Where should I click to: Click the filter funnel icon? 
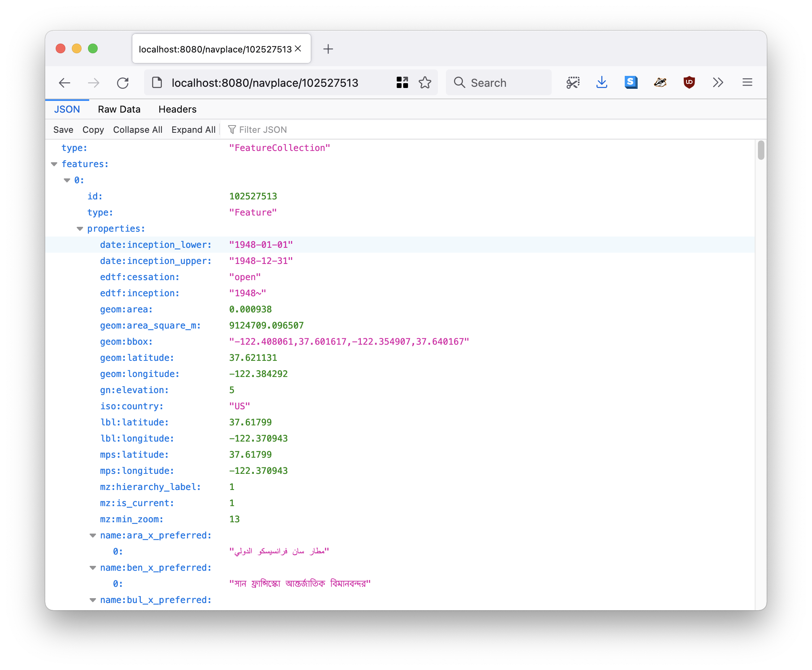(232, 130)
